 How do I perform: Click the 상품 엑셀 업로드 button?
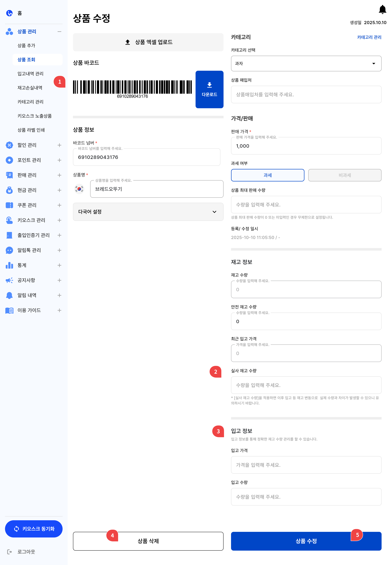point(148,42)
